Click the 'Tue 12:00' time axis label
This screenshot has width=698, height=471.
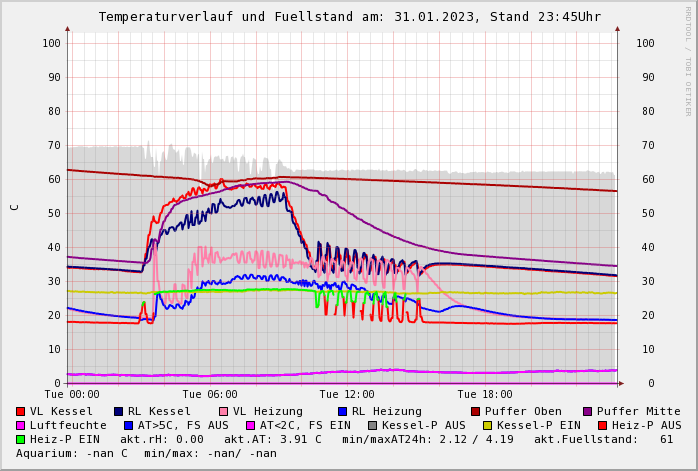pyautogui.click(x=347, y=395)
